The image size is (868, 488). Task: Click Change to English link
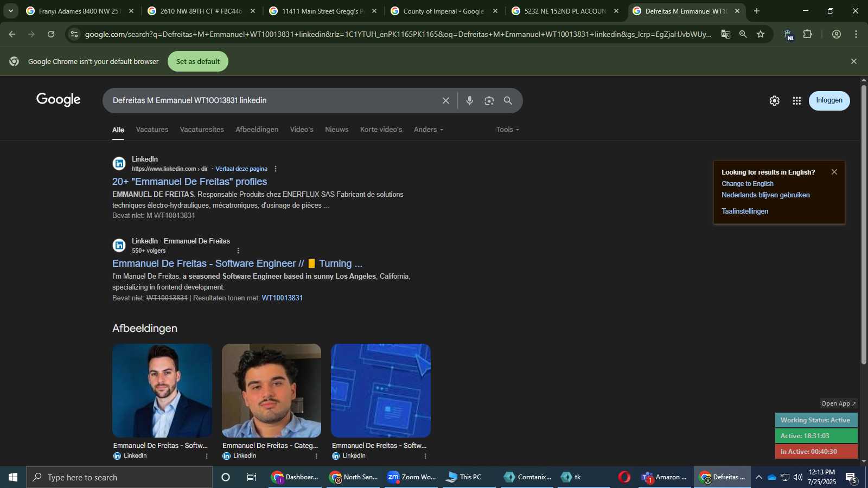[x=748, y=184]
